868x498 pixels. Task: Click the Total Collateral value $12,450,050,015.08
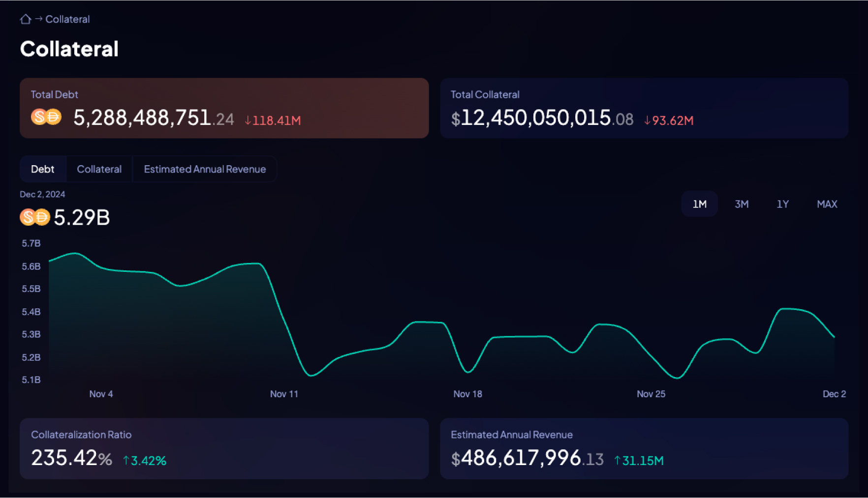click(542, 118)
